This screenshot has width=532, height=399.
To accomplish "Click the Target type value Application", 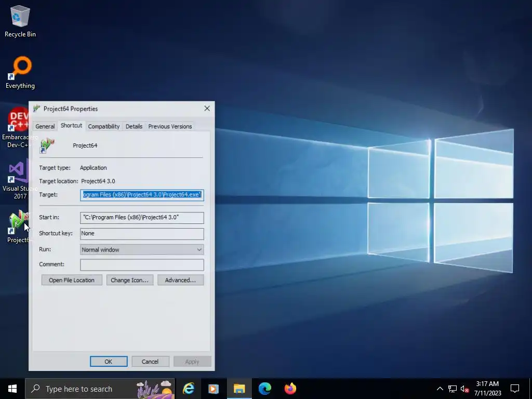I will point(94,168).
